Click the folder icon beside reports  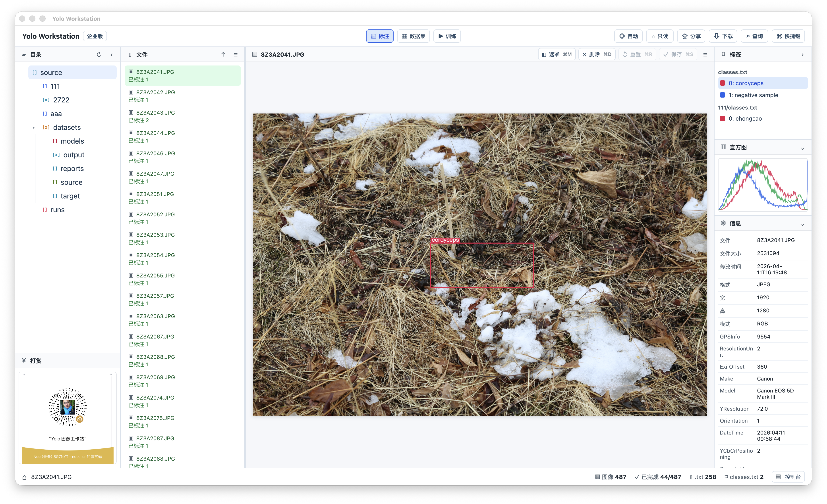(x=55, y=168)
